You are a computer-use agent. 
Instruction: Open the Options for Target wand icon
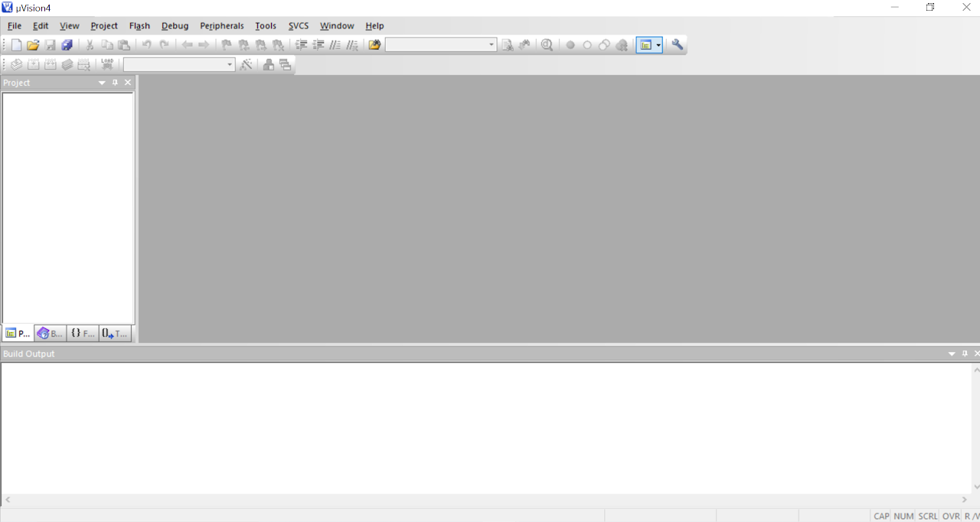247,64
